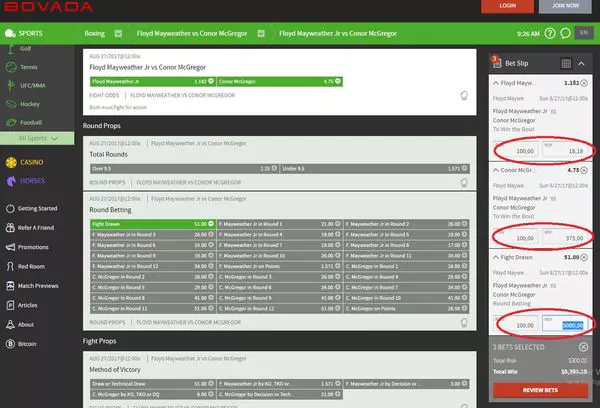
Task: Open the Articles page
Action: click(x=28, y=305)
